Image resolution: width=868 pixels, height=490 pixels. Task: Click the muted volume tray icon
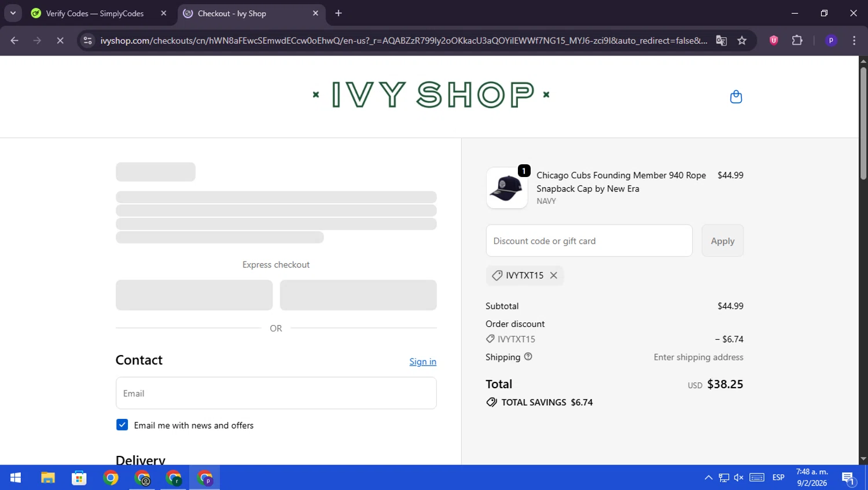(x=739, y=478)
